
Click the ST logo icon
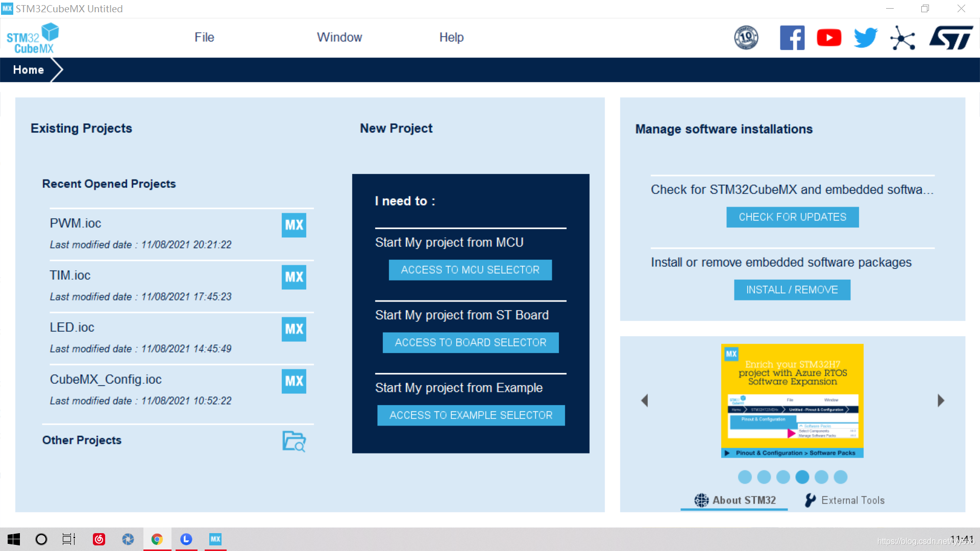[x=951, y=38]
